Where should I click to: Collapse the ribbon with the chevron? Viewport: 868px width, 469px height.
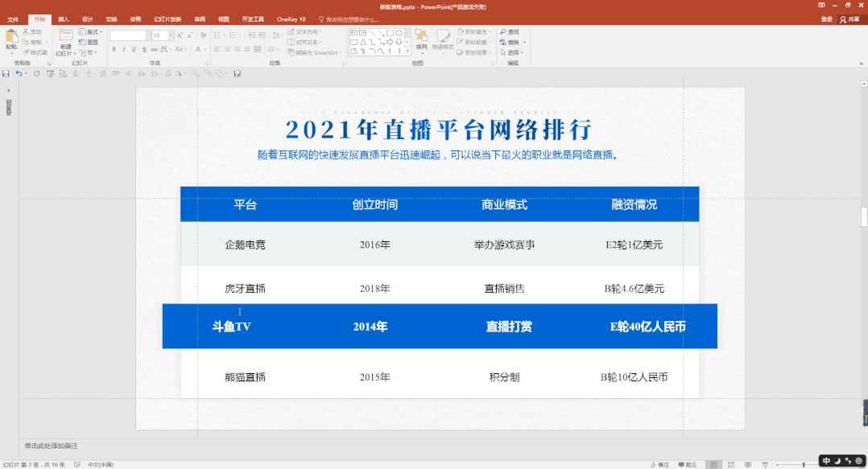(862, 64)
